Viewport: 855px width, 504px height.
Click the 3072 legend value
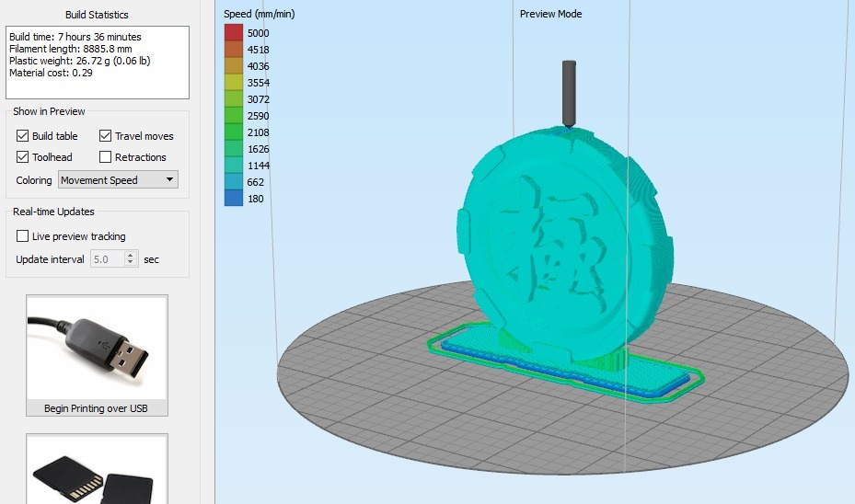click(x=258, y=99)
